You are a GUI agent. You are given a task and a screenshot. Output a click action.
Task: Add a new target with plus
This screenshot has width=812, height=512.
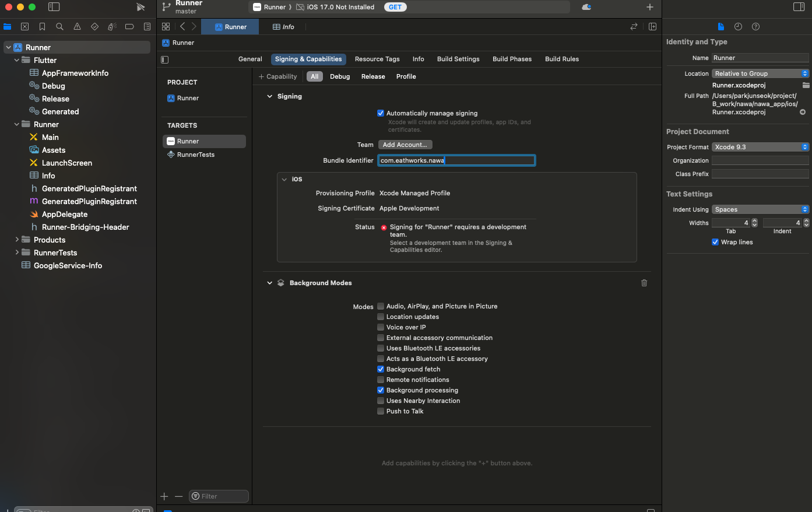(x=164, y=496)
